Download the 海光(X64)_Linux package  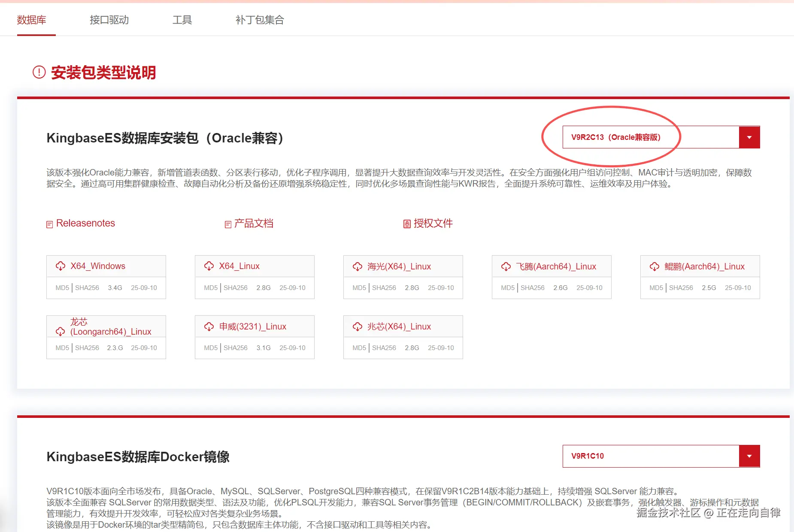(x=399, y=266)
